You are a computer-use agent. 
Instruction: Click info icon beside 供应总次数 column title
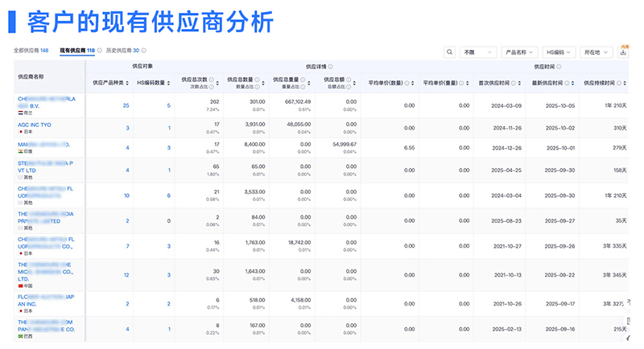212,80
